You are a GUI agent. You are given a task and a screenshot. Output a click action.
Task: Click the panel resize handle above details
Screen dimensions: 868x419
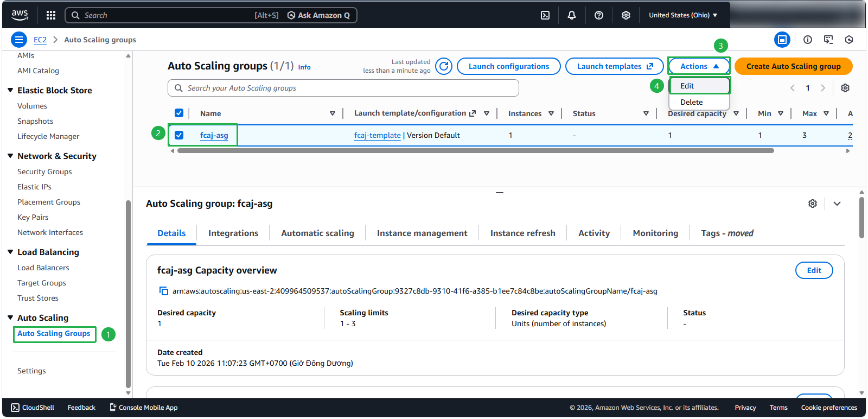(500, 193)
